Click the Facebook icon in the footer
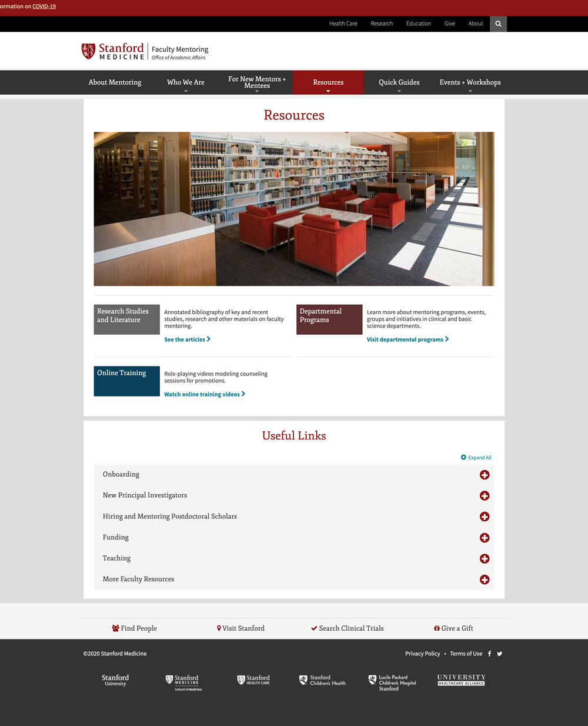Image resolution: width=588 pixels, height=726 pixels. click(x=489, y=653)
